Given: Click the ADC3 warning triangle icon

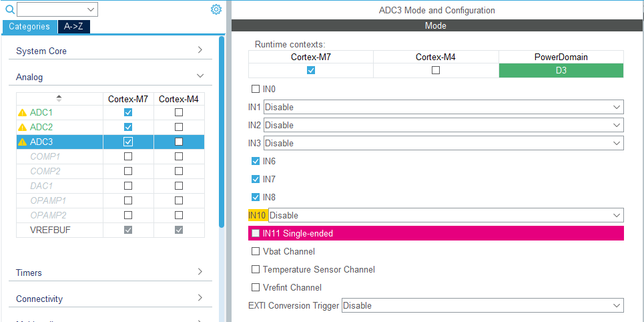Looking at the screenshot, I should pyautogui.click(x=23, y=142).
